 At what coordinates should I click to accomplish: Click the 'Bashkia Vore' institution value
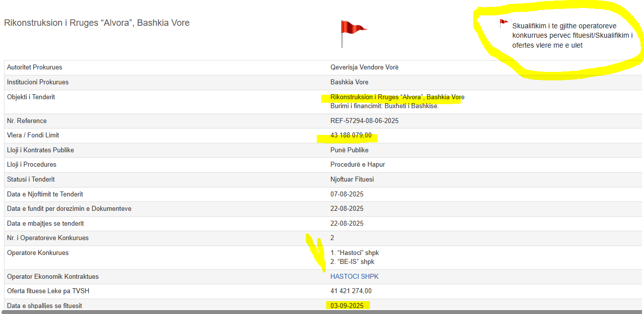pos(349,82)
